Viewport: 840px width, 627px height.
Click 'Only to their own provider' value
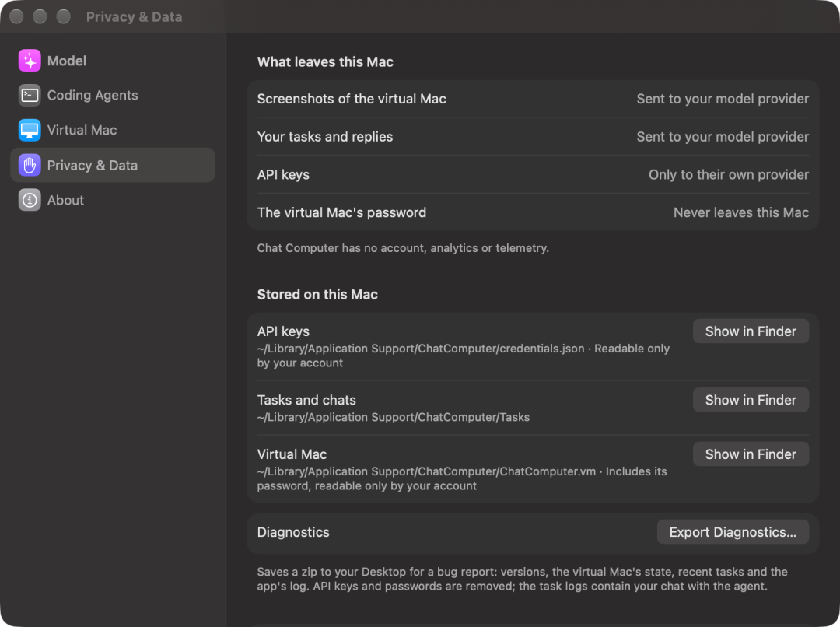729,175
